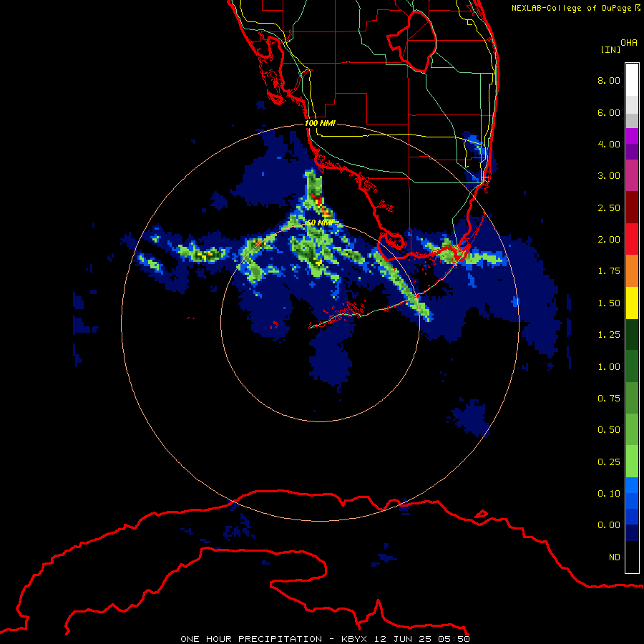Click the NEXLAB-College of DuPage label
The image size is (644, 644).
pyautogui.click(x=575, y=8)
